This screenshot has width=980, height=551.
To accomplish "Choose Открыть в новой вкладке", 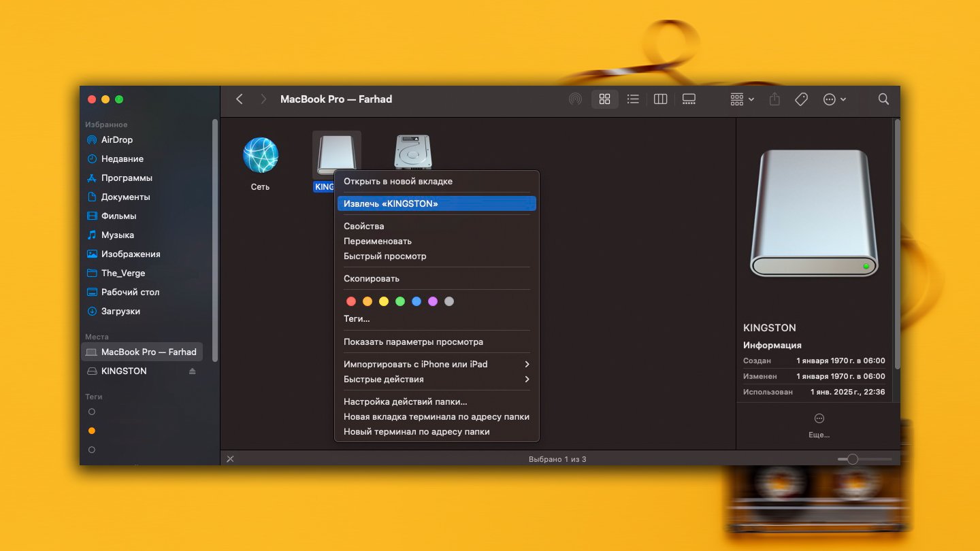I will 436,182.
